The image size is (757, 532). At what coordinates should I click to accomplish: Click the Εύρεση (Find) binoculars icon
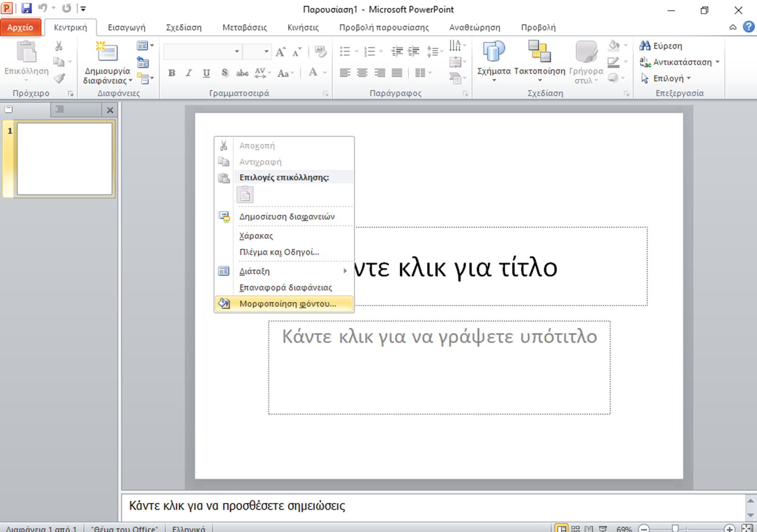click(x=645, y=46)
